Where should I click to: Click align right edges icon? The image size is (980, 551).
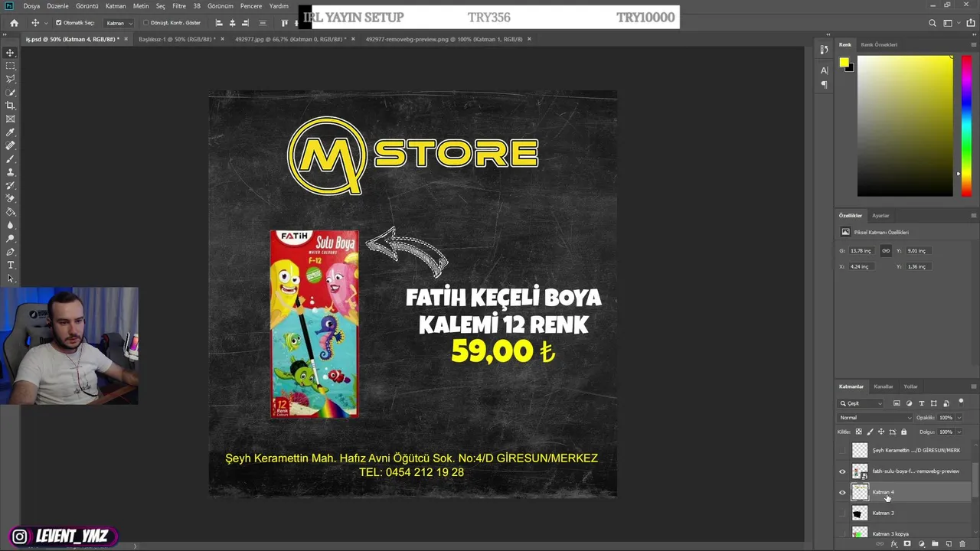coord(246,23)
